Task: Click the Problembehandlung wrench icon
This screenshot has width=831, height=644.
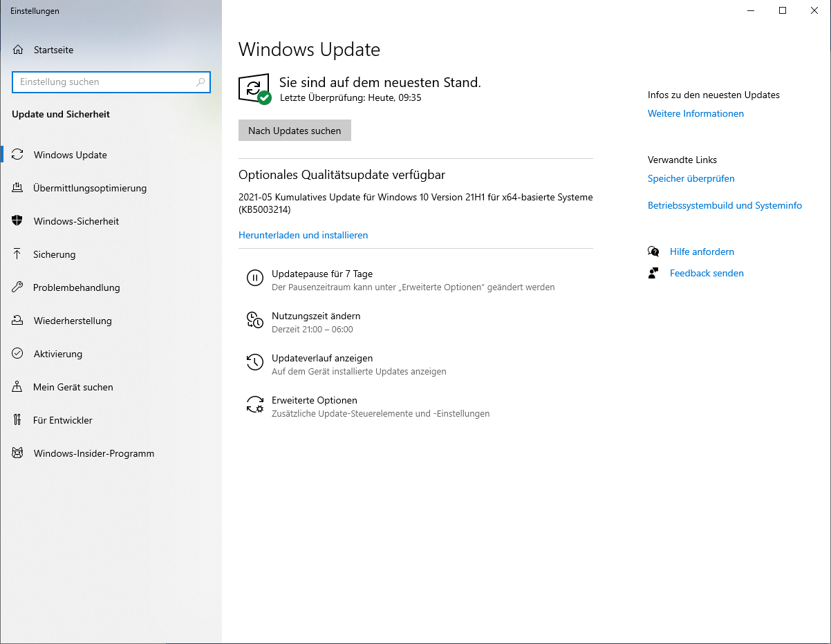Action: [x=18, y=287]
